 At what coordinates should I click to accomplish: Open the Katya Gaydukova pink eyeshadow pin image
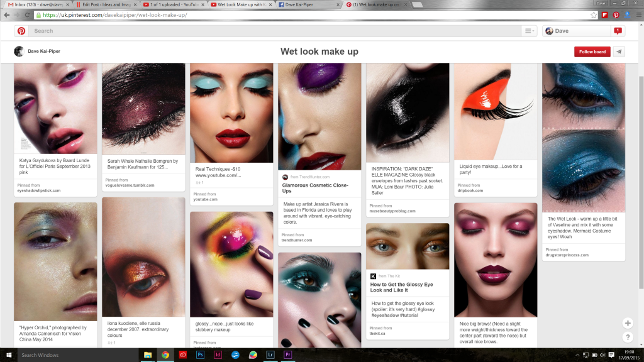(55, 108)
